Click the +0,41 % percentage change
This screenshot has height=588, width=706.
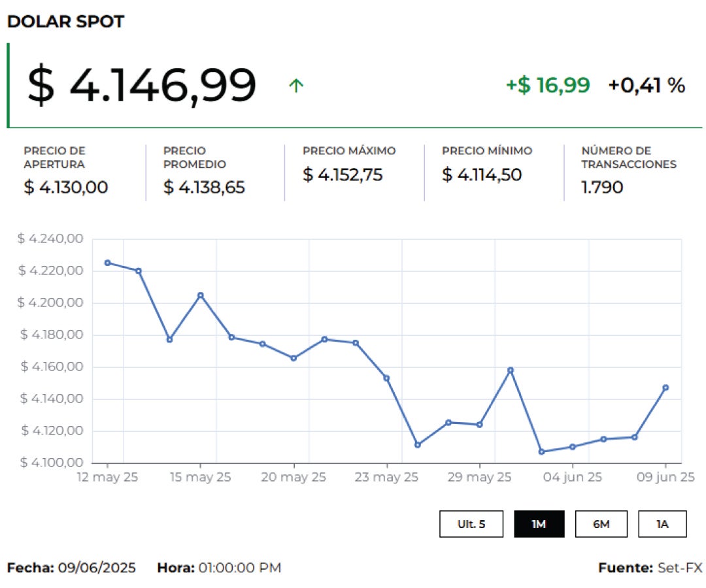[x=647, y=85]
